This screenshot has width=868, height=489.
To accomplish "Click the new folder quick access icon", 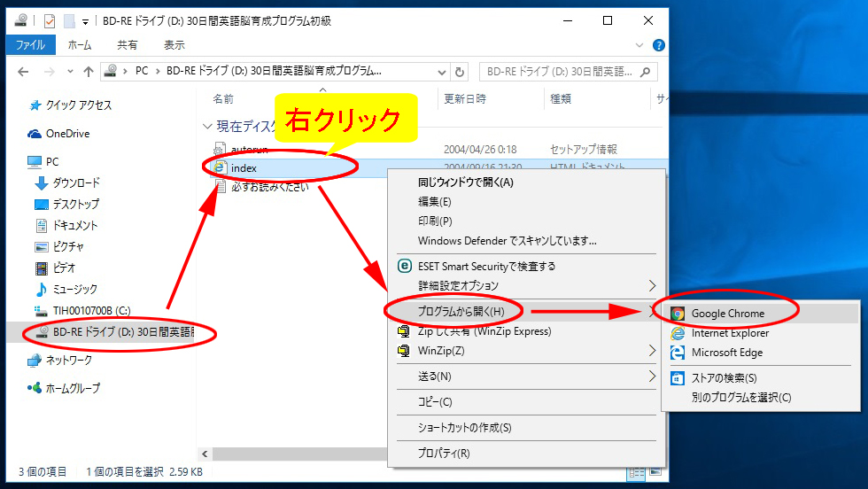I will [x=69, y=21].
